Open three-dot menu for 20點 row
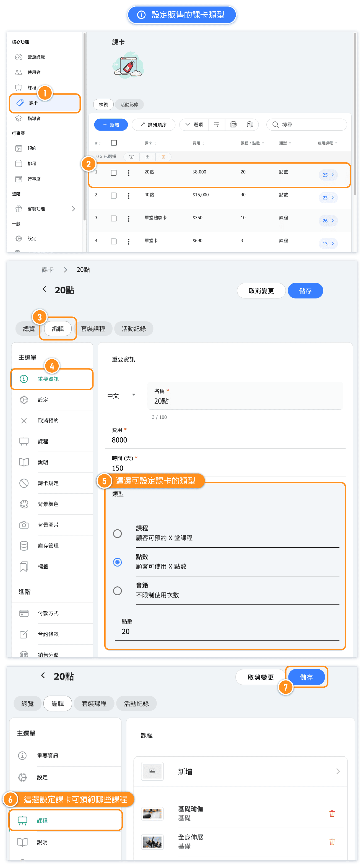The height and width of the screenshot is (868, 364). pos(128,173)
